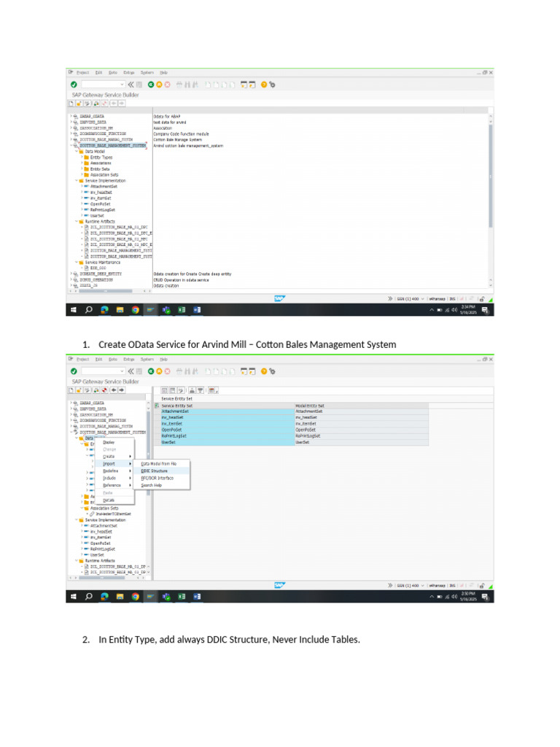
Task: Open Windows Start button in upper screenshot taskbar
Action: click(74, 310)
